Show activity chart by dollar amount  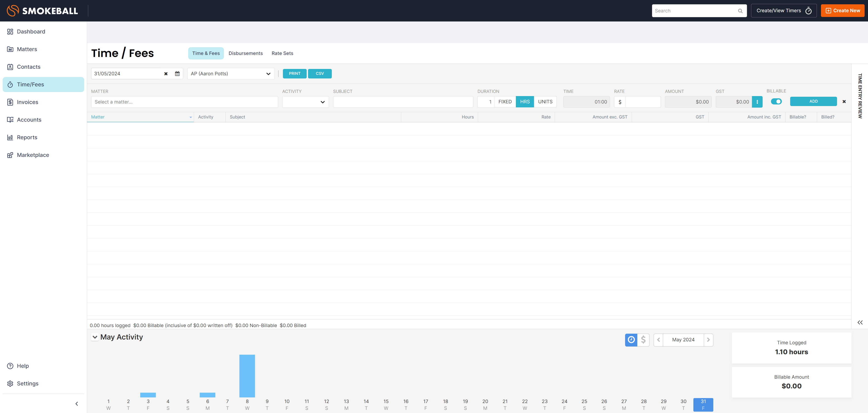point(643,340)
